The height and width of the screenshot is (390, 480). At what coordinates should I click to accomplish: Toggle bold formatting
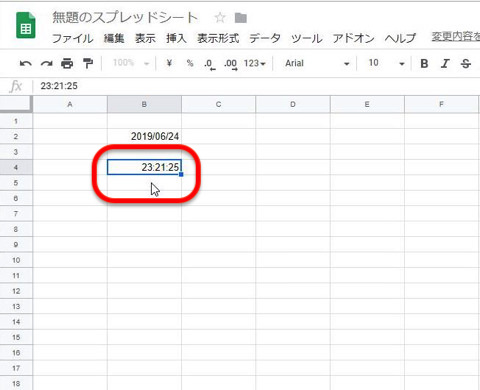tap(424, 63)
